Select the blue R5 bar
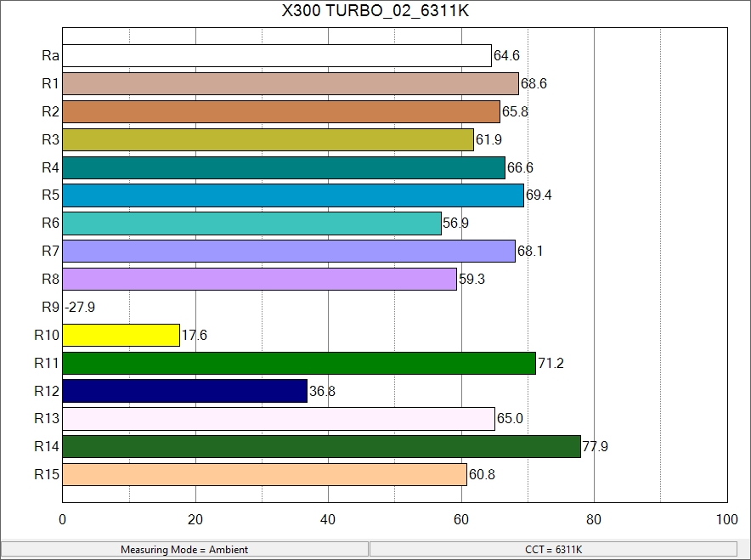Screen dimensions: 751x560 point(293,195)
